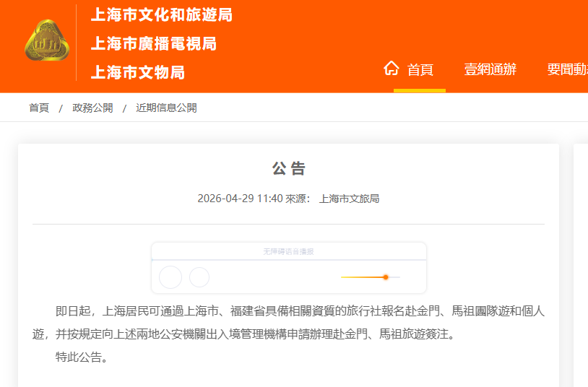Go to 近期信息公開 in the breadcrumb

(x=166, y=108)
